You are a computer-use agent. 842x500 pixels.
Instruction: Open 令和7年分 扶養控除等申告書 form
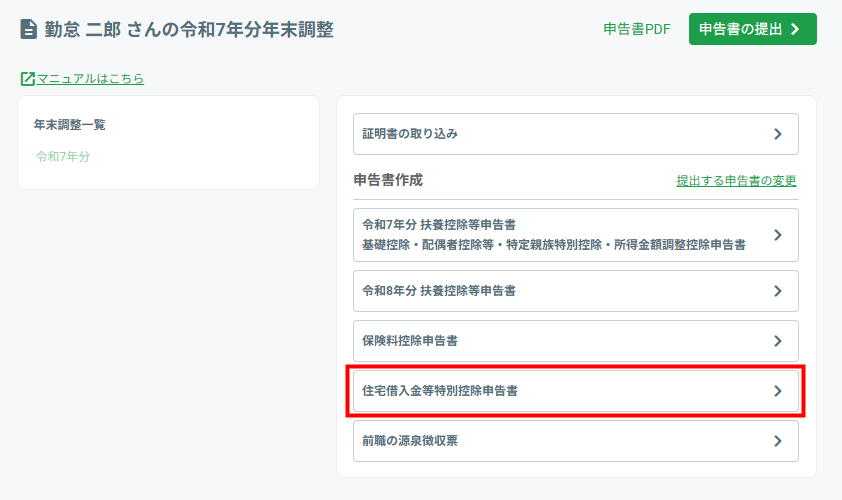pyautogui.click(x=576, y=235)
